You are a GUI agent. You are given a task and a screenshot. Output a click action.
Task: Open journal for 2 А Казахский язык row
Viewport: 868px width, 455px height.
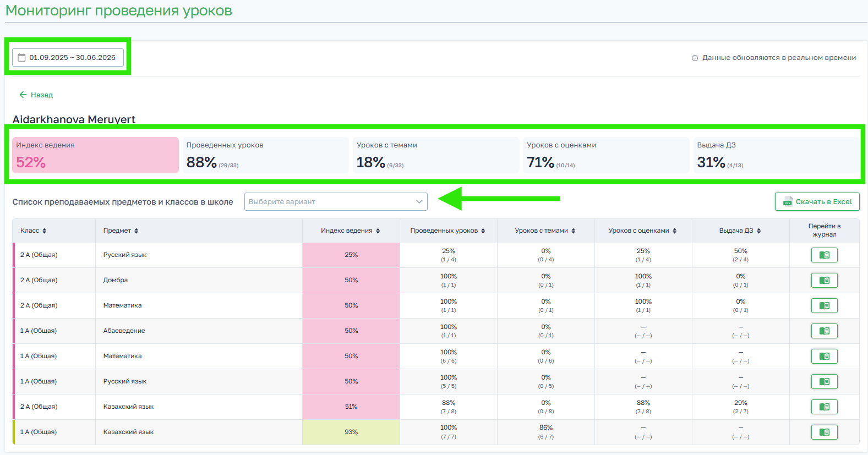[x=824, y=407]
